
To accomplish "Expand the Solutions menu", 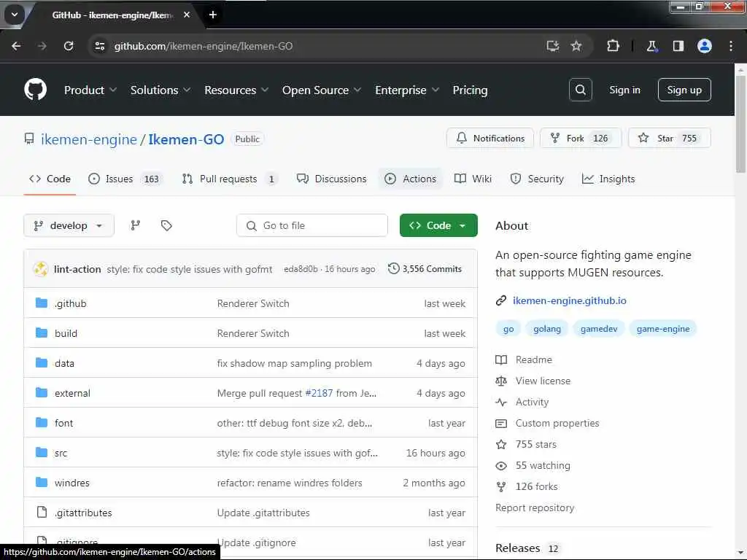I will click(x=160, y=90).
